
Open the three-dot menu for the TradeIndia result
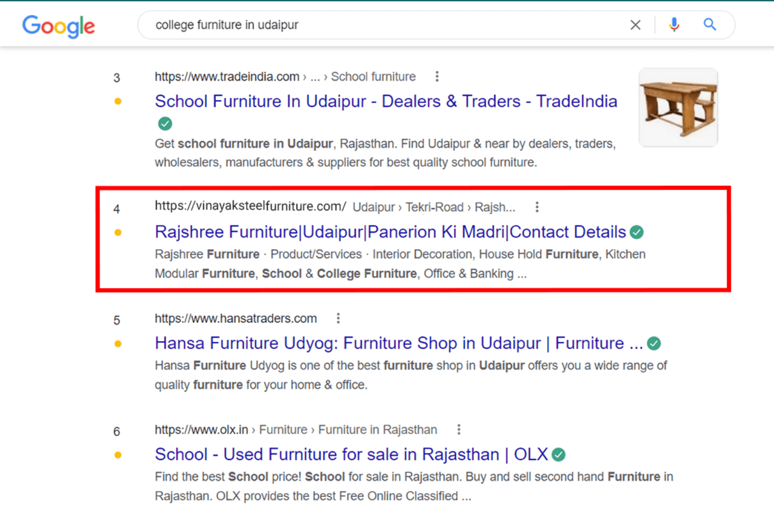pos(437,76)
